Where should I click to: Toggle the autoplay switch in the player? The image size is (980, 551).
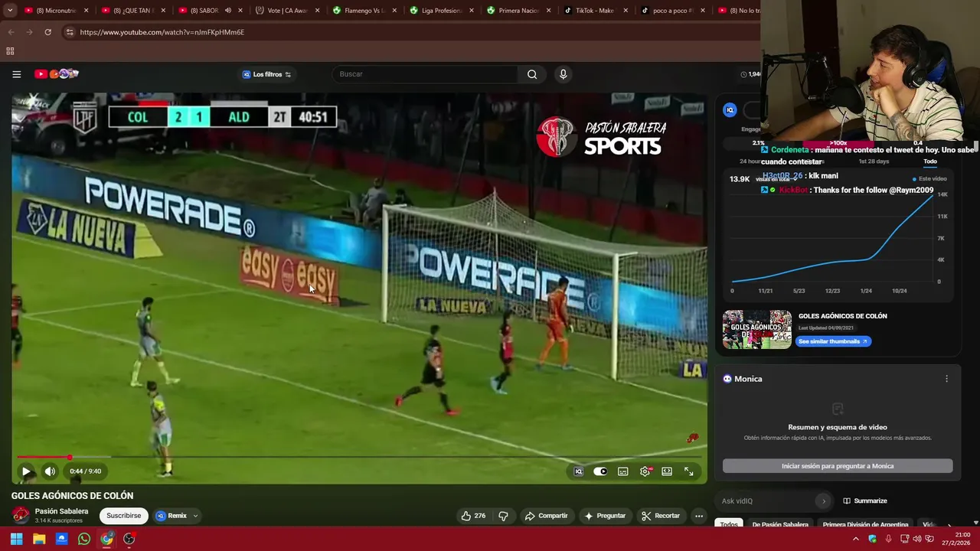(600, 471)
